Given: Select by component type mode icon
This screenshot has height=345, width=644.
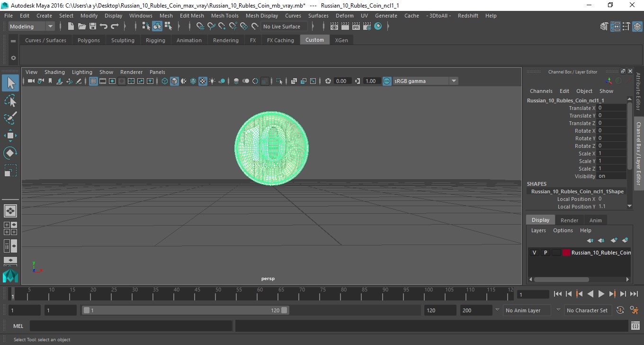Looking at the screenshot, I should point(168,27).
